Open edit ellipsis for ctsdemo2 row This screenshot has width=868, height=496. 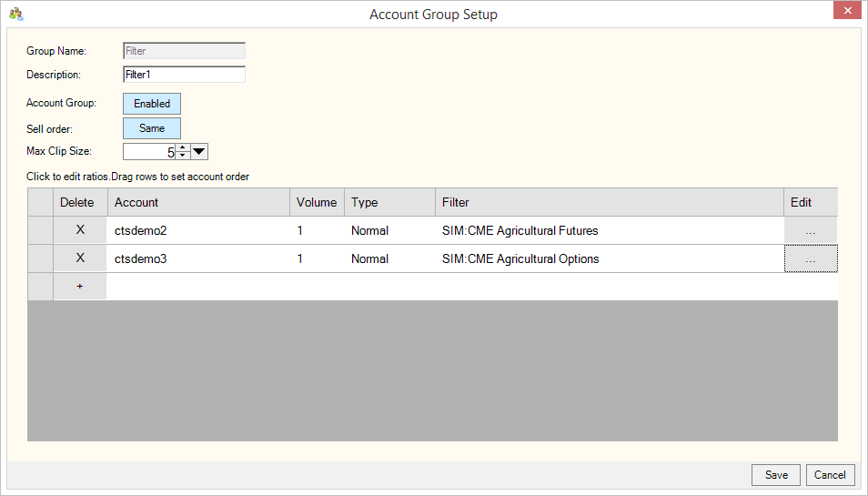click(810, 230)
